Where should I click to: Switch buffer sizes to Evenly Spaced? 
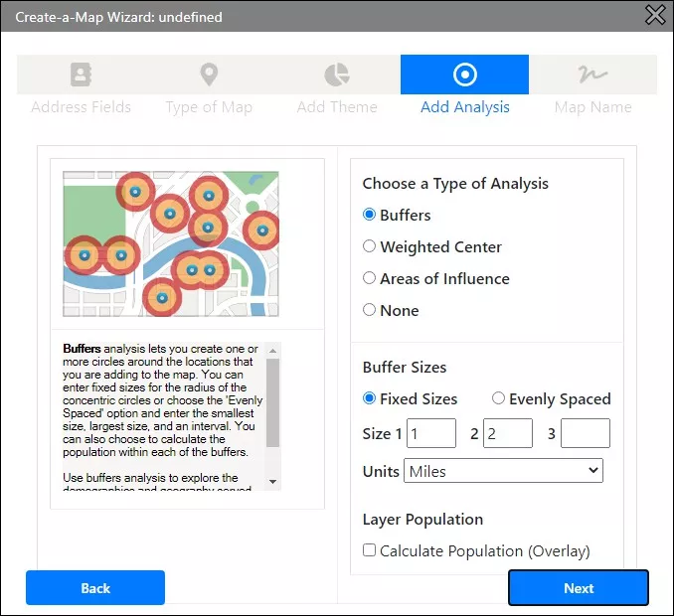click(499, 398)
